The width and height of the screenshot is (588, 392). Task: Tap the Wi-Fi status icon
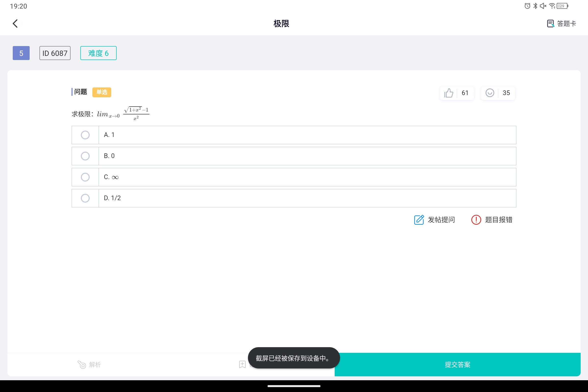(552, 6)
